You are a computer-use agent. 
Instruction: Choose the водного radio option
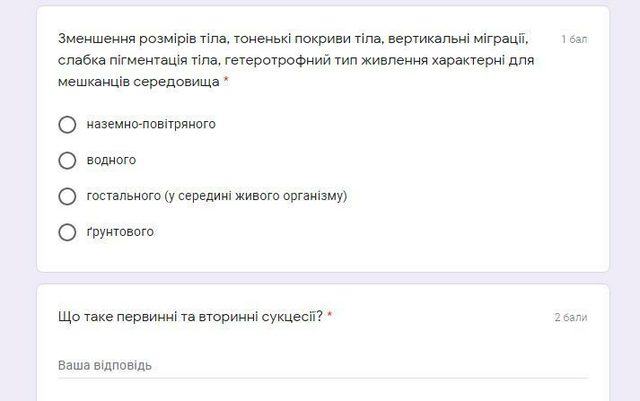click(67, 160)
